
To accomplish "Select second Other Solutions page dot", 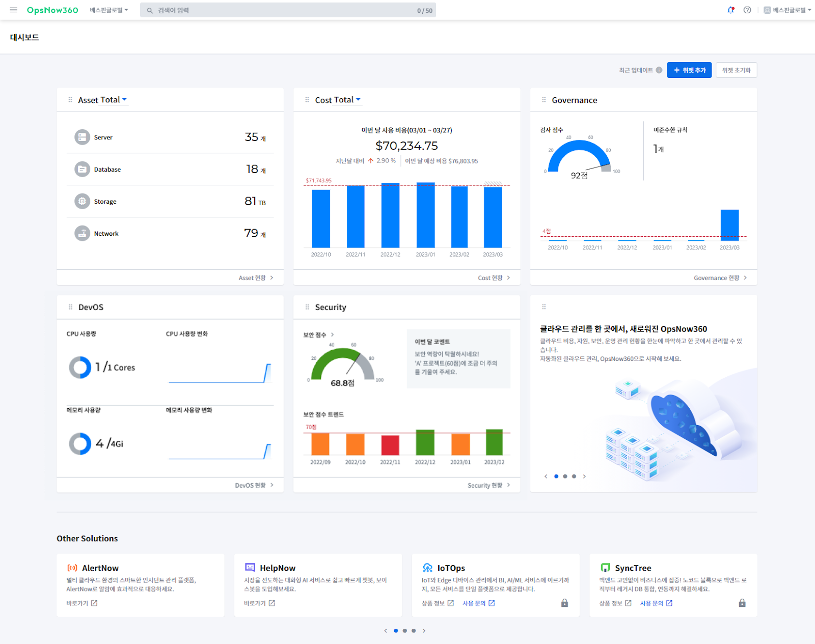I will pos(405,631).
